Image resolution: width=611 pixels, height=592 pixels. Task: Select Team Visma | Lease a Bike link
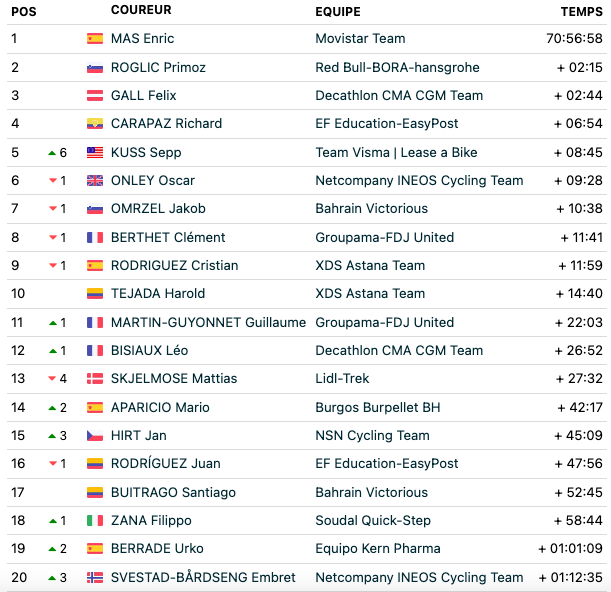pyautogui.click(x=396, y=152)
